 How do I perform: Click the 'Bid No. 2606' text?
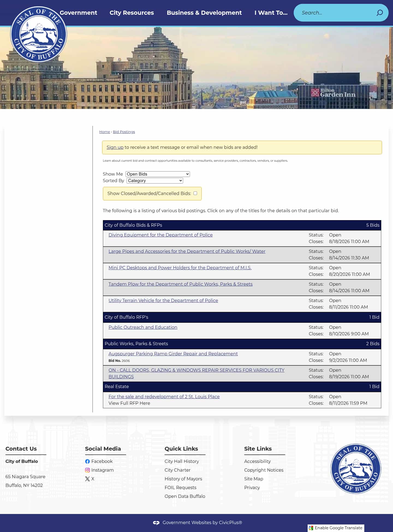[119, 360]
